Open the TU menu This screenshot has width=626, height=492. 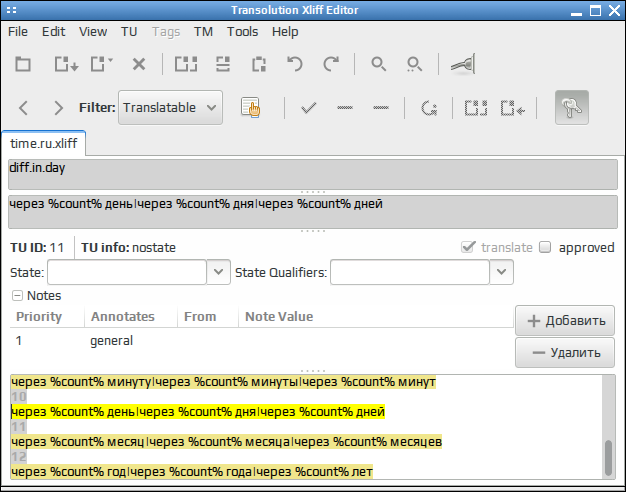point(129,32)
